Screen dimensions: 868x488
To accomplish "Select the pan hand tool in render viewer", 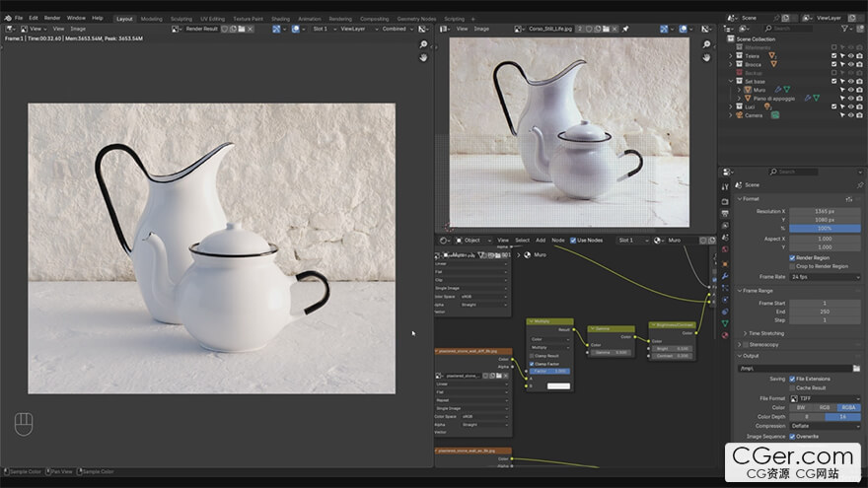I will tap(424, 57).
